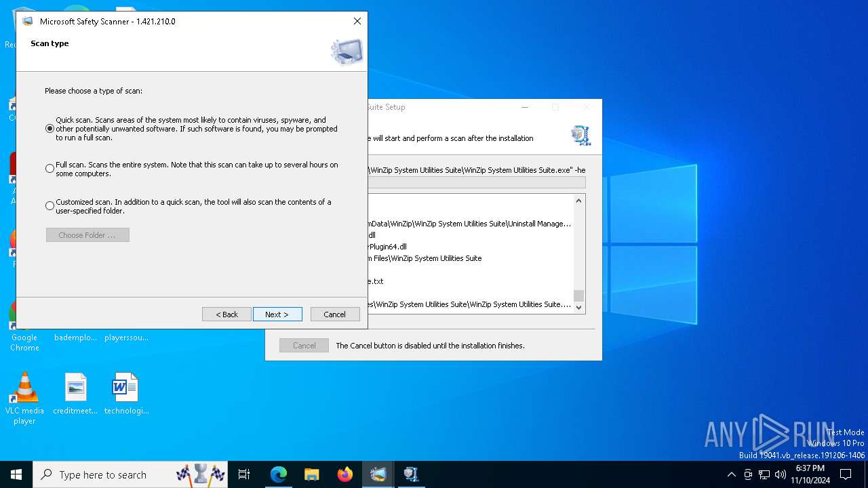Show hidden system tray icons
The image size is (868, 488).
pos(731,474)
